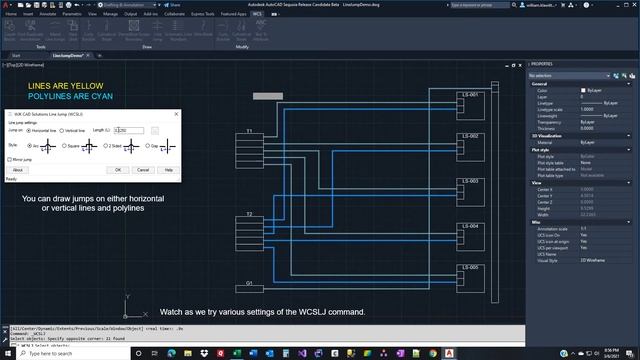The width and height of the screenshot is (640, 360).
Task: Click Cancel in the Line Jump dialog
Action: coord(143,170)
